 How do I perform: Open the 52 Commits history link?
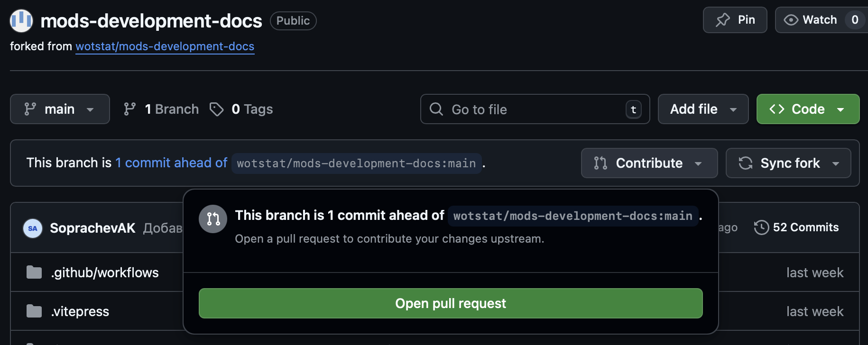click(x=796, y=227)
